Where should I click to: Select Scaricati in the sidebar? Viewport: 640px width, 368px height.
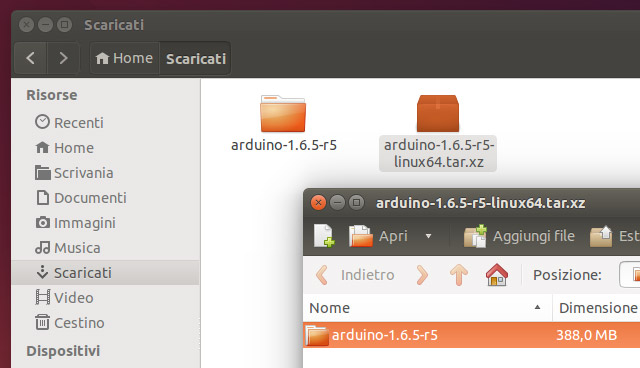click(x=106, y=273)
